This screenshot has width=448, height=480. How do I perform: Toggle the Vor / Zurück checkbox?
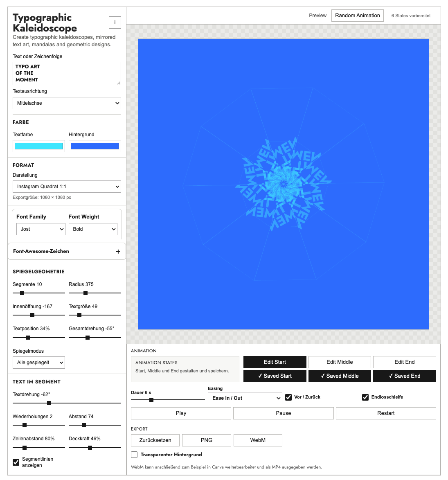point(288,397)
